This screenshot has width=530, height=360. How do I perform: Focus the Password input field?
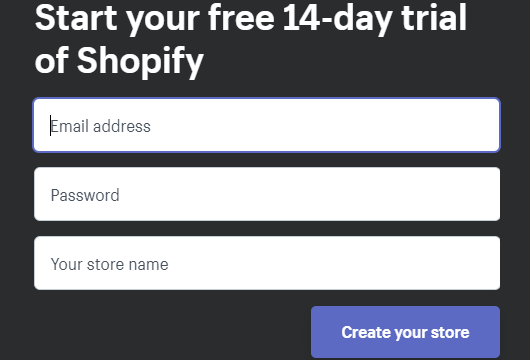[267, 194]
